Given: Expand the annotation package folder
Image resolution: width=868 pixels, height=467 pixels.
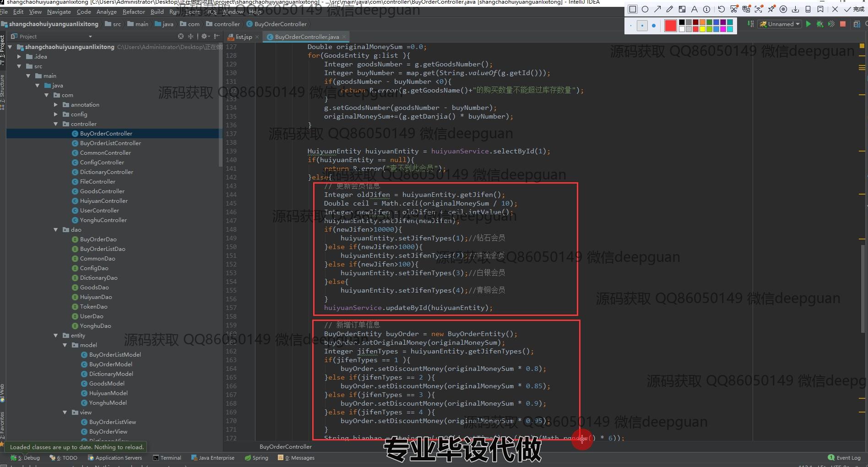Looking at the screenshot, I should [x=55, y=105].
